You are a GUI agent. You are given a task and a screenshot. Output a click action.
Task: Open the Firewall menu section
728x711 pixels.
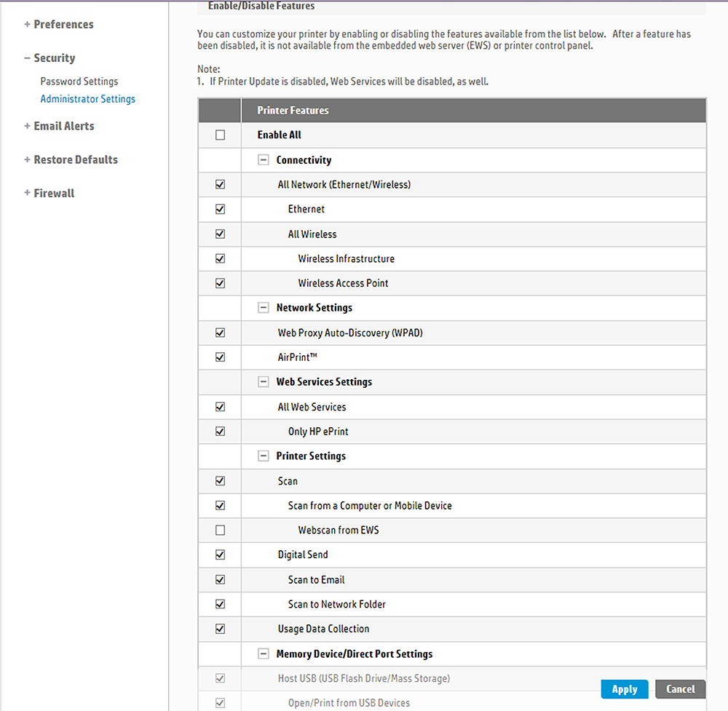pos(49,194)
